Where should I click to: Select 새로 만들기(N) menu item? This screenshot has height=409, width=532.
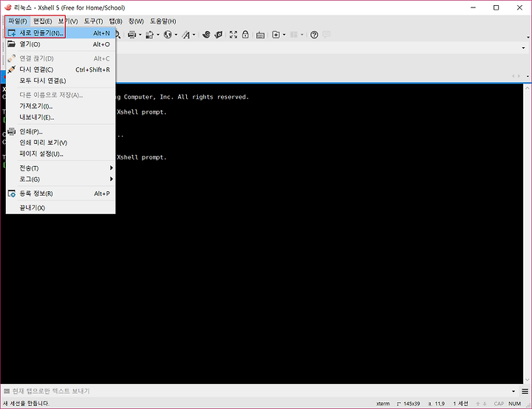61,33
